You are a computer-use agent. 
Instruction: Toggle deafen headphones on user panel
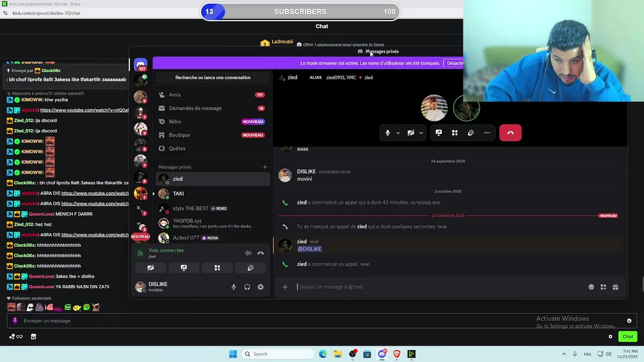point(247,287)
